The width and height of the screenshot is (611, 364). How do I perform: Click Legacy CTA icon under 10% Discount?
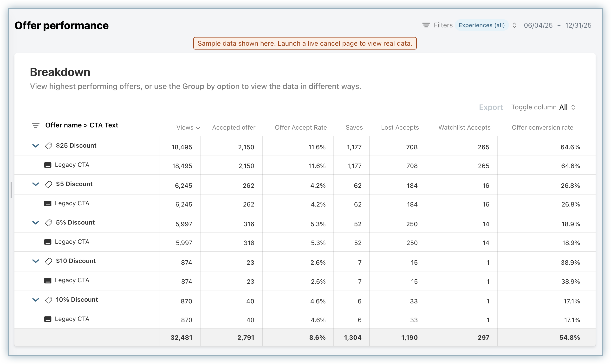[48, 319]
